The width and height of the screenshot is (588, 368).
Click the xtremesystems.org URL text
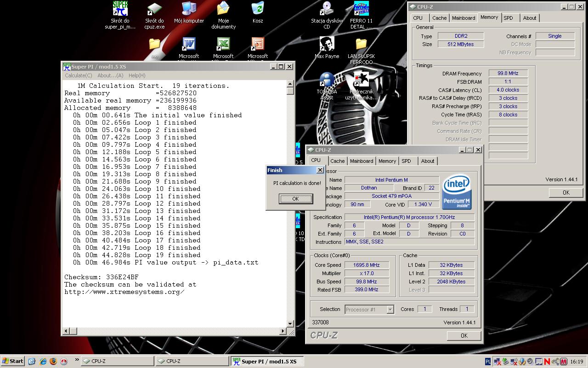(124, 292)
